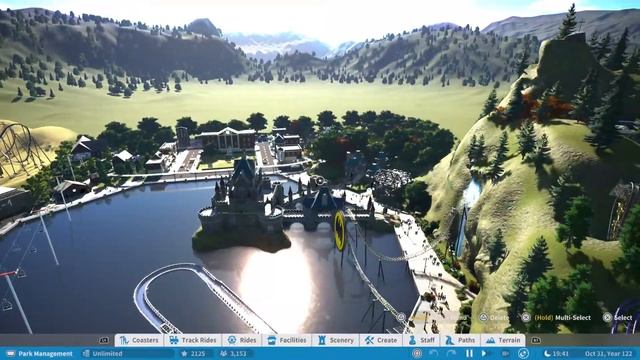Click the circular time-of-day icon
This screenshot has height=360, width=640.
pos(523,353)
